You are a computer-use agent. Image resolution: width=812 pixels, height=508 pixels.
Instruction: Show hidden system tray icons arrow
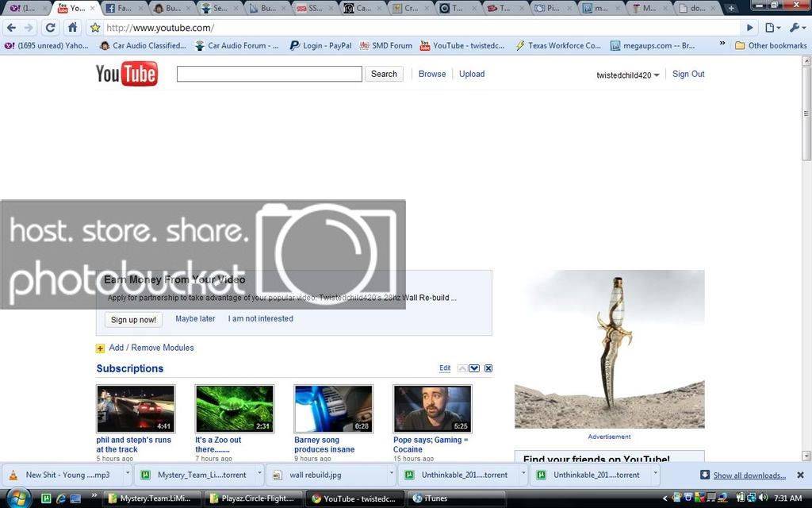(665, 498)
